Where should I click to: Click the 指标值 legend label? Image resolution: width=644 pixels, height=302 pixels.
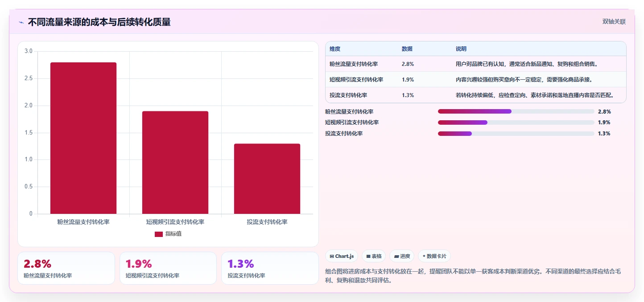coord(173,234)
